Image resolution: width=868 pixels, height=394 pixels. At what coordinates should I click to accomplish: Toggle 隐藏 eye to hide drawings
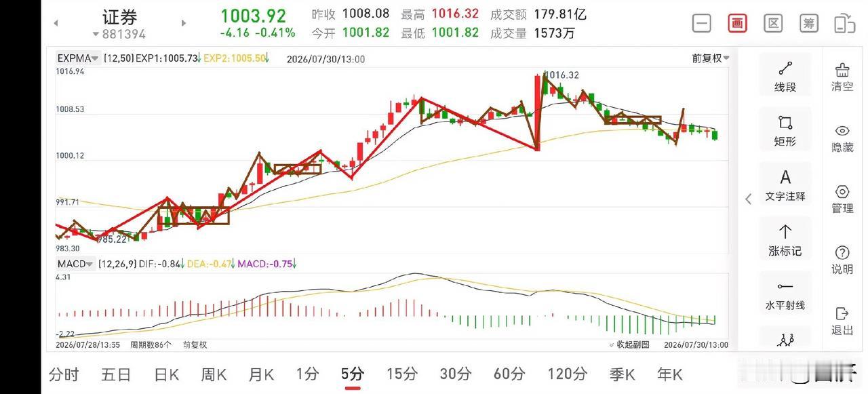842,138
